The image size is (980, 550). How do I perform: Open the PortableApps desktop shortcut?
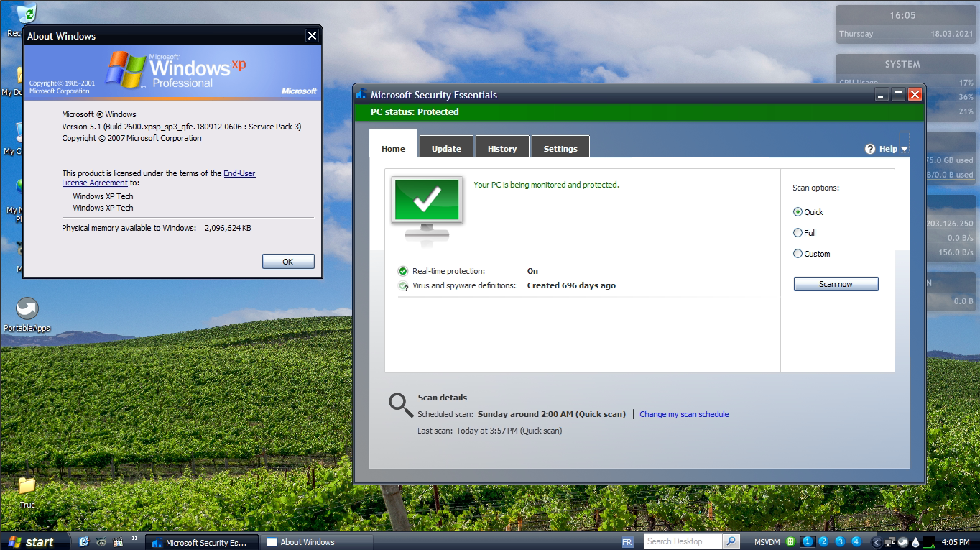point(27,310)
